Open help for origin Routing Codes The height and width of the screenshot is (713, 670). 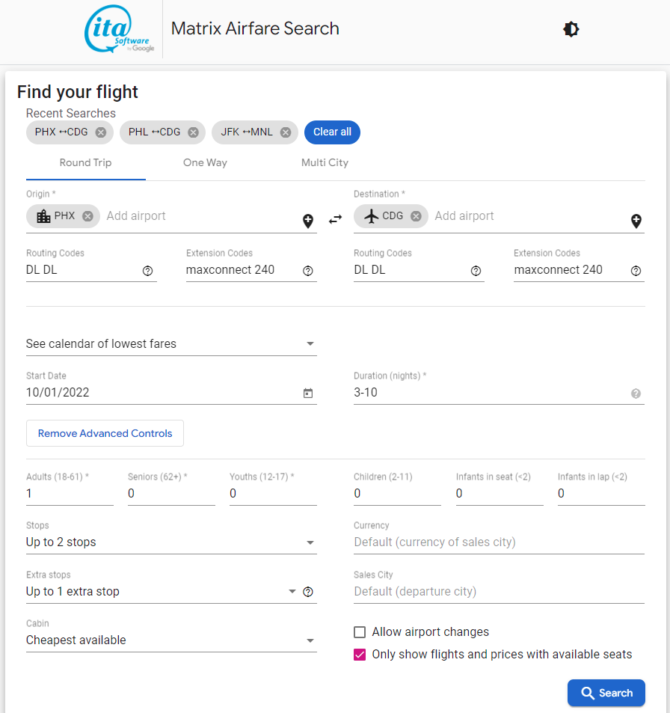[x=147, y=271]
